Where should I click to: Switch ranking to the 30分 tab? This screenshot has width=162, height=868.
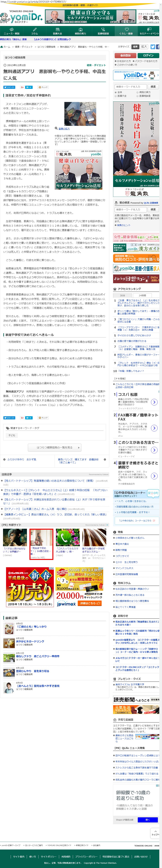pyautogui.click(x=122, y=295)
